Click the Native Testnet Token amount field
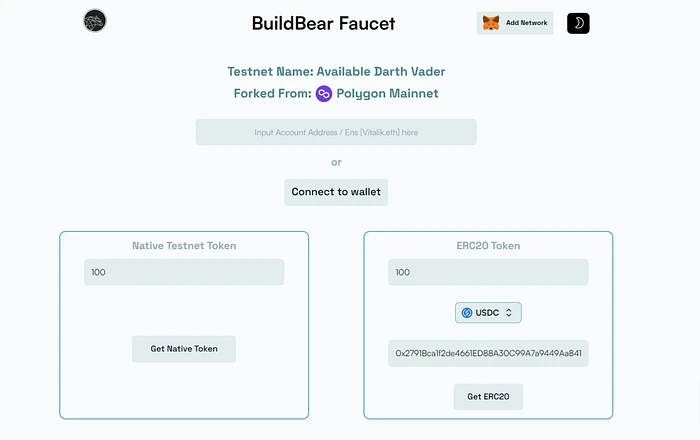Viewport: 700px width, 440px height. (x=184, y=272)
